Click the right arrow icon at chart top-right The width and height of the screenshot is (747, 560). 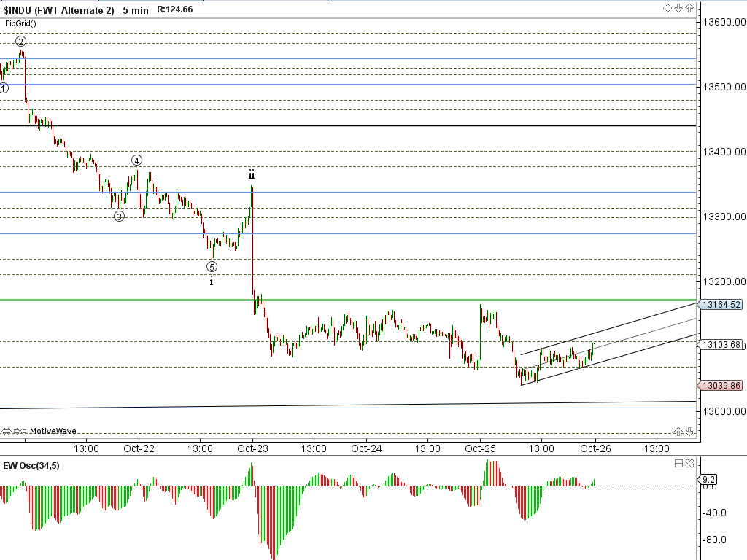[x=667, y=8]
